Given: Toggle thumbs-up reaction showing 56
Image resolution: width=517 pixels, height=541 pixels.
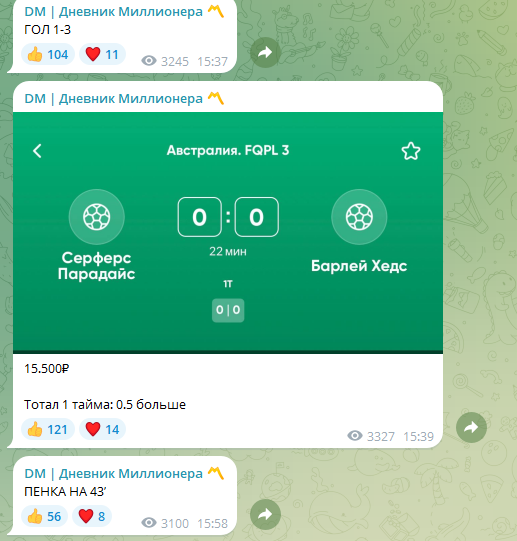Looking at the screenshot, I should coord(45,516).
